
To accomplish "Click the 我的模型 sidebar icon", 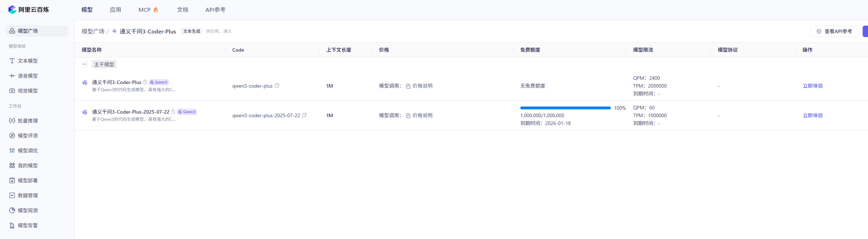I will coord(12,166).
